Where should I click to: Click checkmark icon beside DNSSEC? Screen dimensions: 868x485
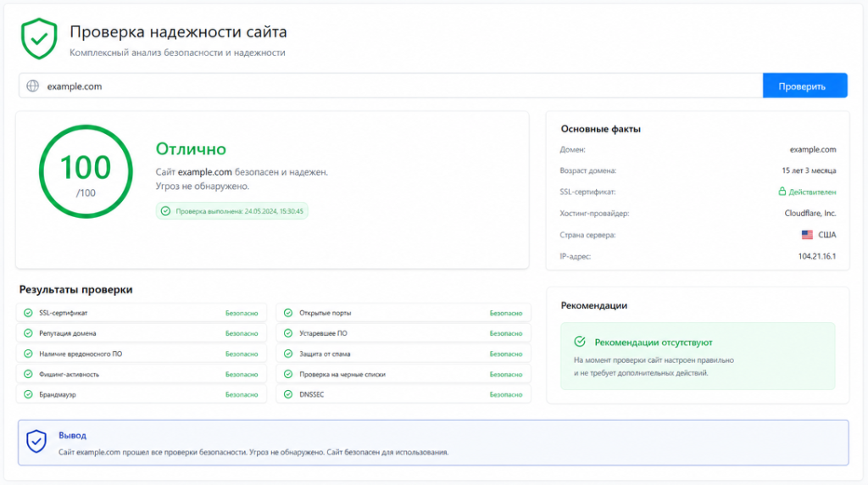[288, 395]
